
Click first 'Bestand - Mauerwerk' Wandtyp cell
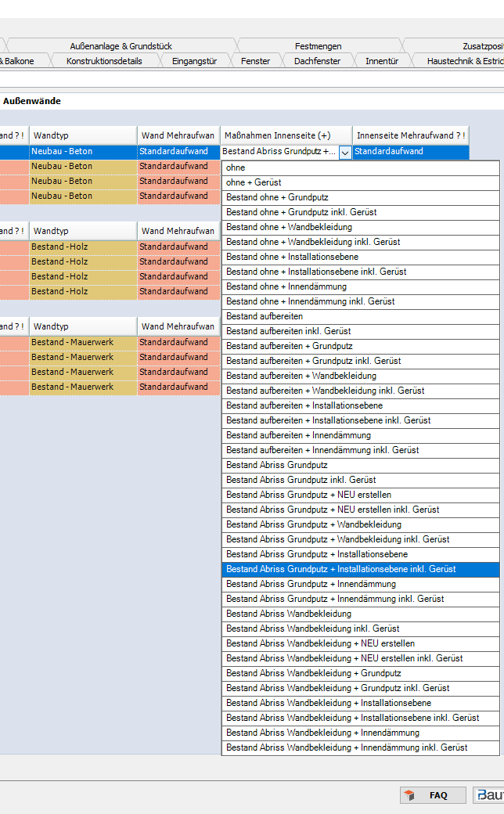[83, 342]
